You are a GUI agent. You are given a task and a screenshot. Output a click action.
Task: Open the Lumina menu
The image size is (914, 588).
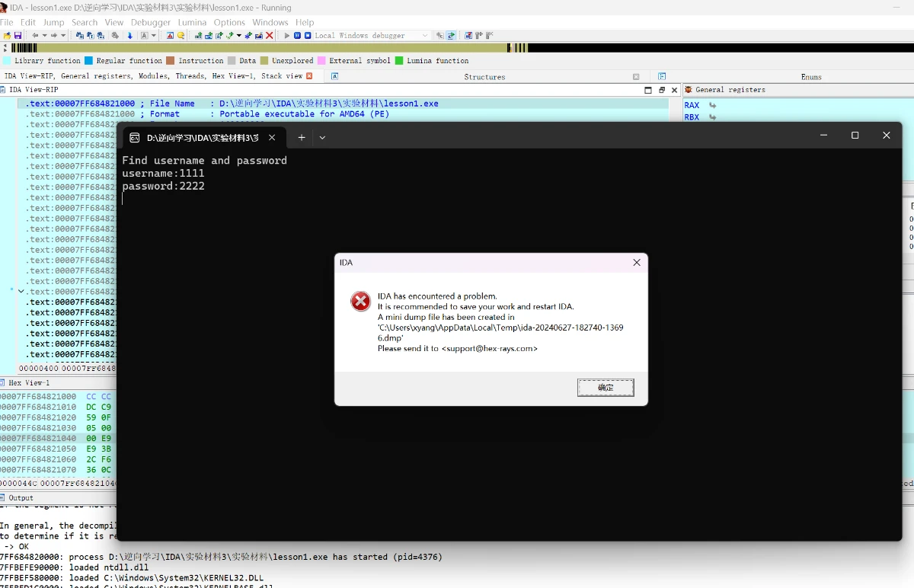[x=192, y=23]
